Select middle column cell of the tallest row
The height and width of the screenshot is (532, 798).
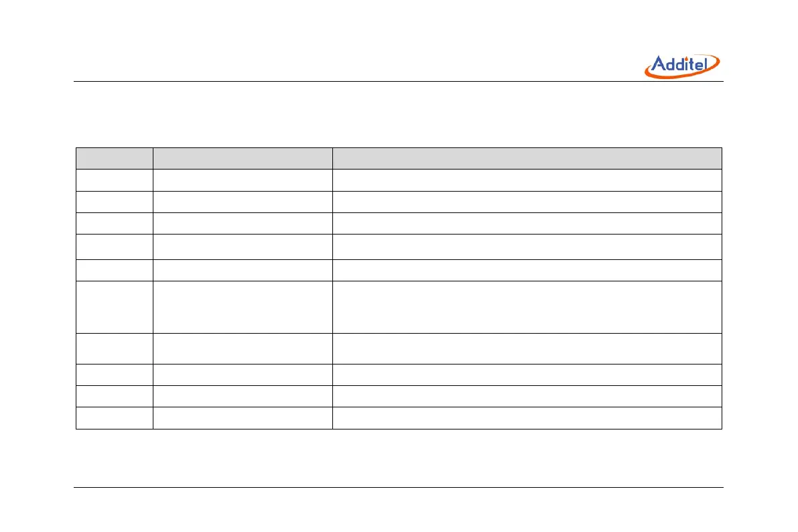(x=243, y=307)
